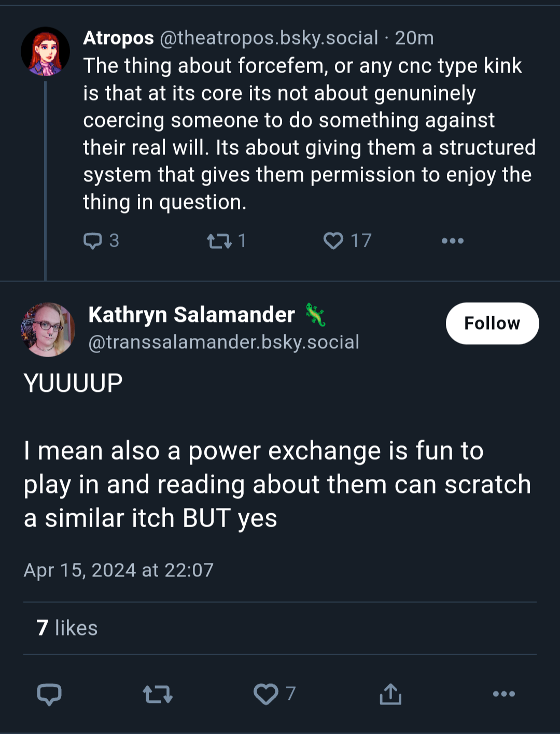
Task: Open the 20m timestamp on Atropos's post
Action: 414,38
